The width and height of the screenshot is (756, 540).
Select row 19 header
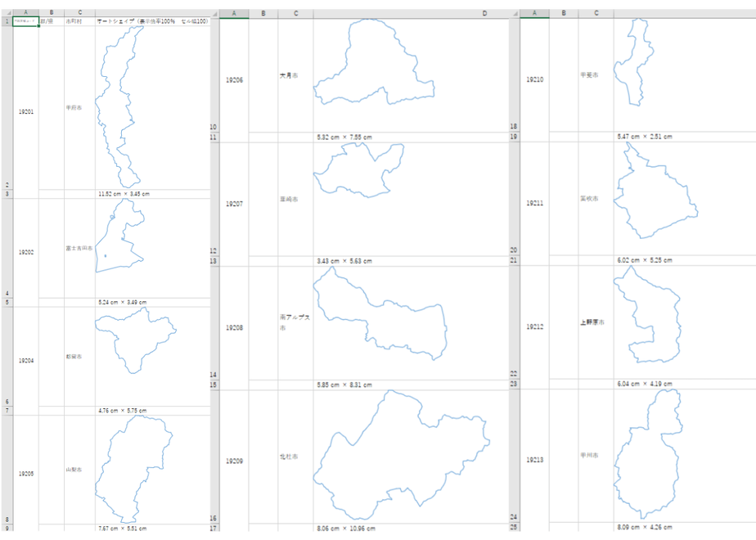tap(515, 137)
